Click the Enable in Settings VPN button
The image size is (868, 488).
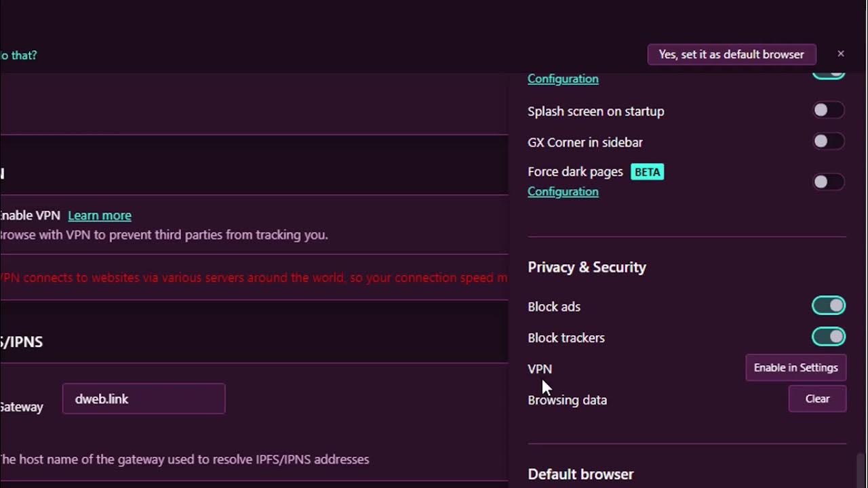pyautogui.click(x=795, y=367)
